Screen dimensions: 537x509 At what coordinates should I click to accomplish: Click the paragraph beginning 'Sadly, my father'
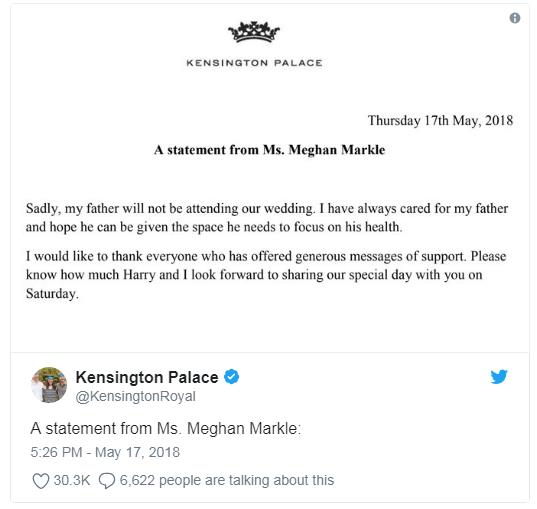point(267,218)
